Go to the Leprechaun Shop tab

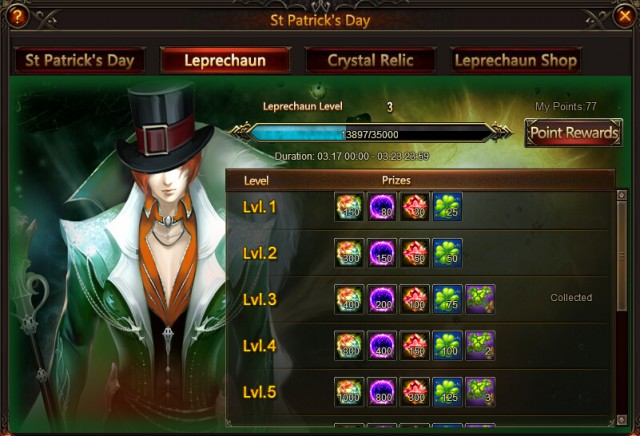coord(516,60)
